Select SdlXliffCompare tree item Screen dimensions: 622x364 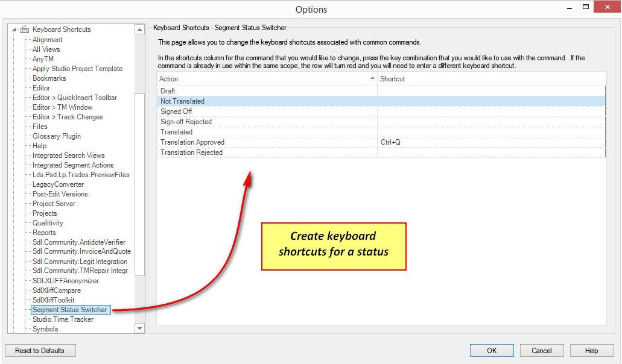[56, 290]
